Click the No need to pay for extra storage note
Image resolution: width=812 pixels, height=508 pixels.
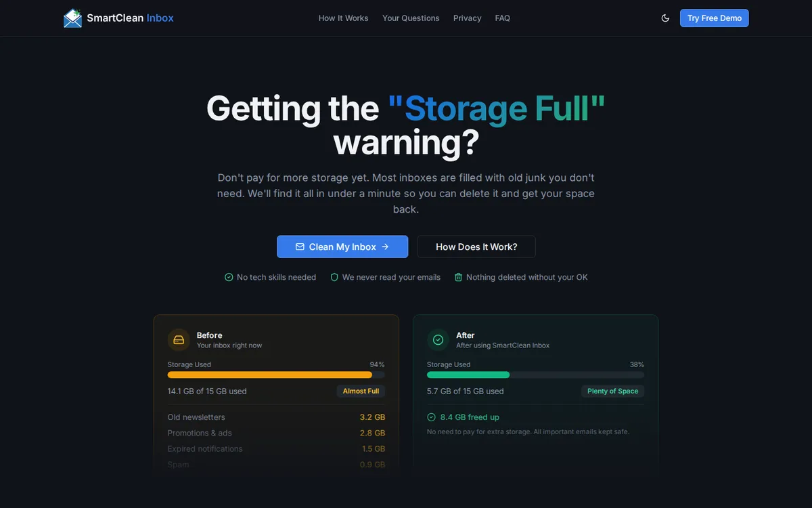528,432
